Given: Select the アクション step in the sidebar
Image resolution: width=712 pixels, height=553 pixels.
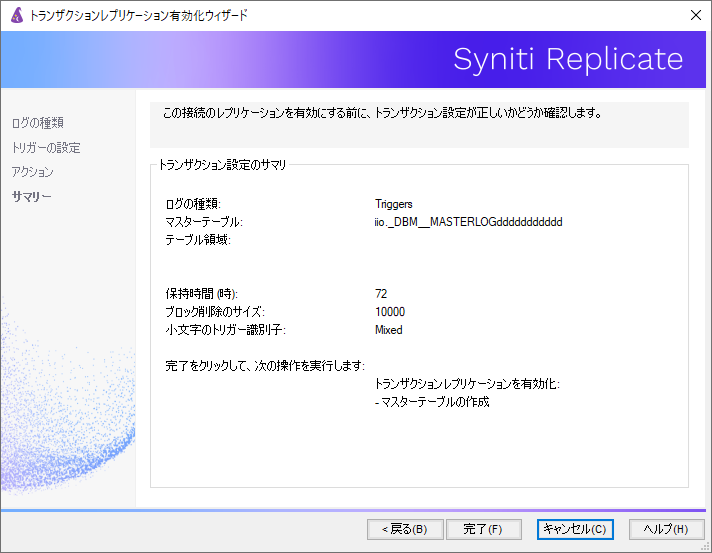Looking at the screenshot, I should pyautogui.click(x=33, y=172).
